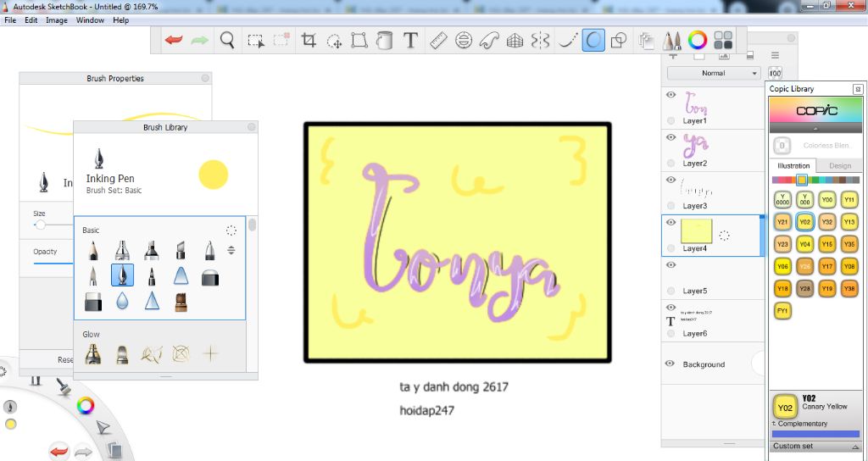Screen dimensions: 868x461
Task: Hide Layer4 using its eye icon
Action: coord(671,223)
